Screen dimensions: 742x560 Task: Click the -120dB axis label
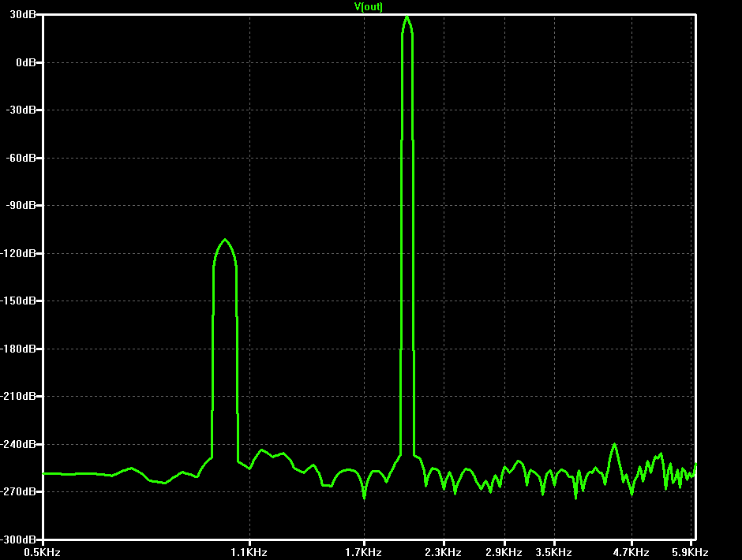click(x=18, y=253)
